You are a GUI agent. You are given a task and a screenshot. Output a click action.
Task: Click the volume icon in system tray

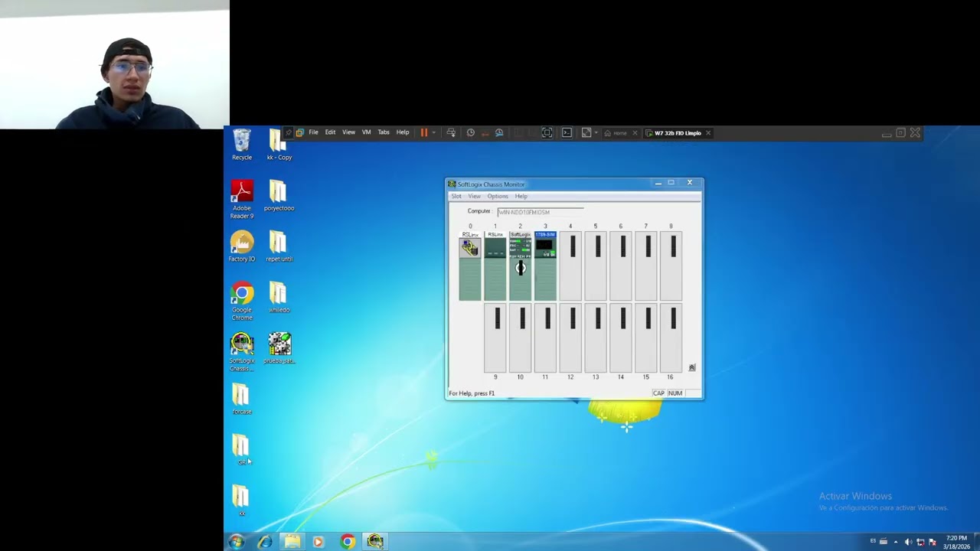pyautogui.click(x=908, y=542)
